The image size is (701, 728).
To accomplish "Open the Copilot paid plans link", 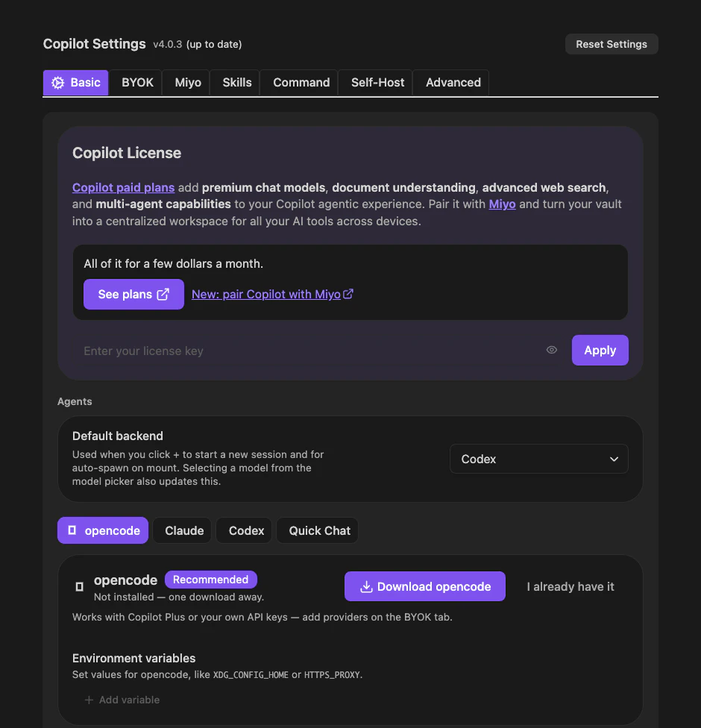I will (124, 187).
